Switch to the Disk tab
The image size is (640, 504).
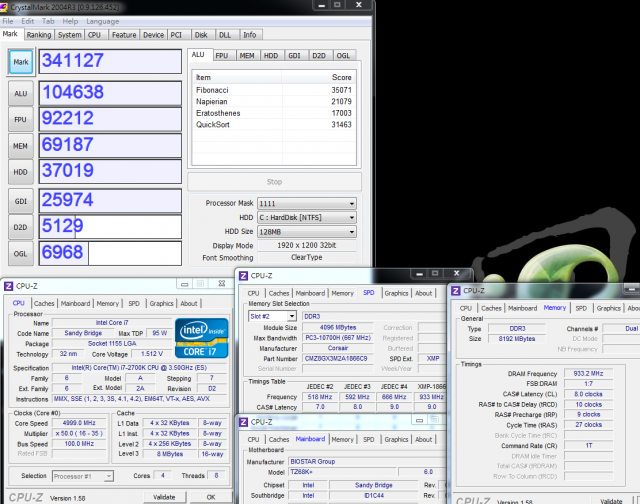pos(201,35)
